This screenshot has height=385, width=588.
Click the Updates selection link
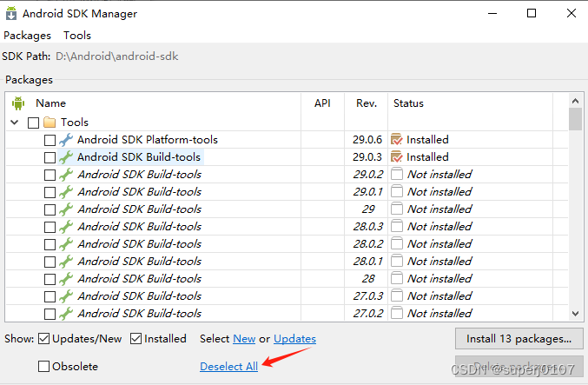pyautogui.click(x=294, y=339)
